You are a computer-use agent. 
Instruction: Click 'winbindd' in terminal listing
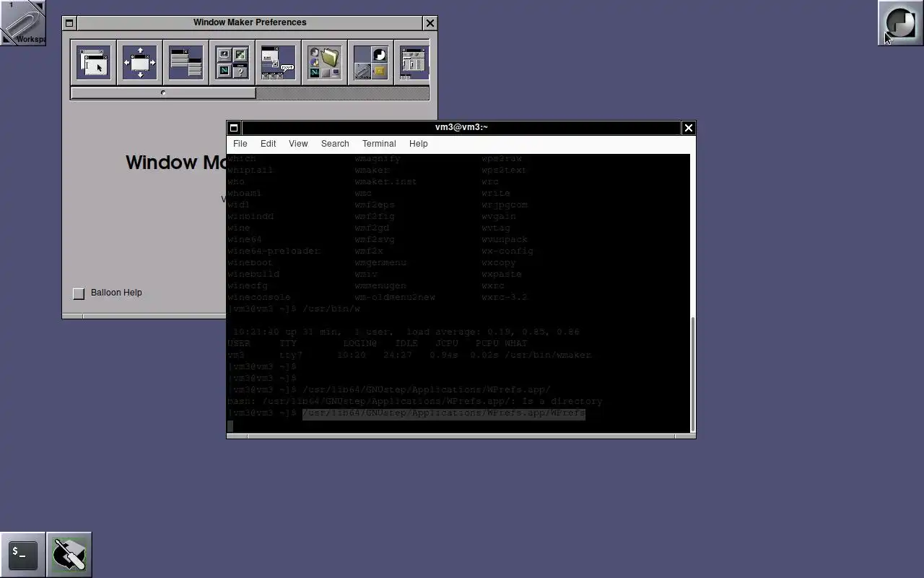click(x=250, y=217)
